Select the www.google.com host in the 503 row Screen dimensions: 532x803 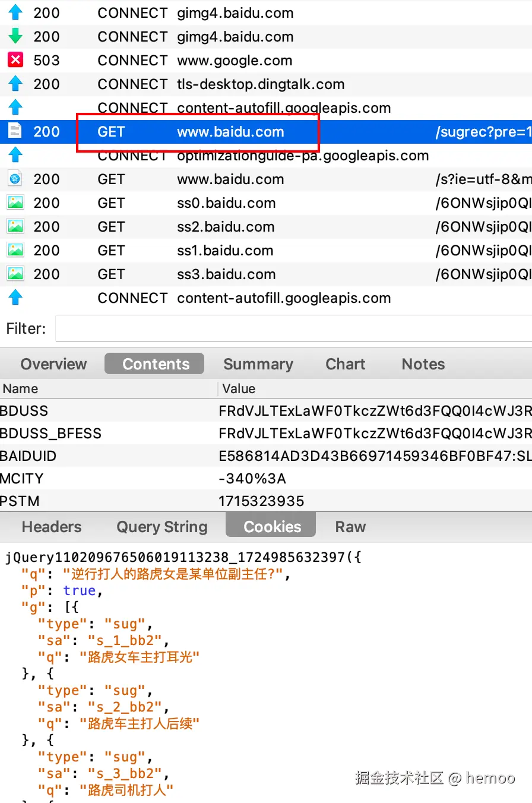click(235, 61)
